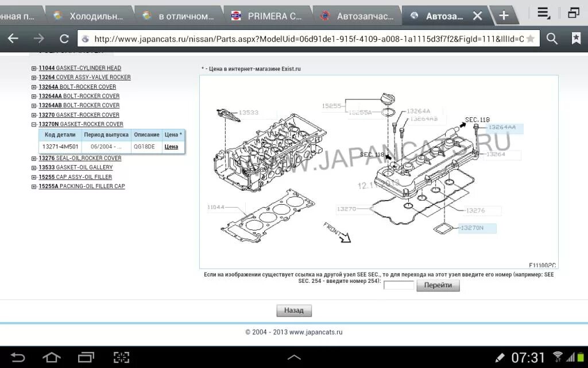Open the 11044 GASKET-CYLINDER HEAD link
This screenshot has width=588, height=368.
80,68
